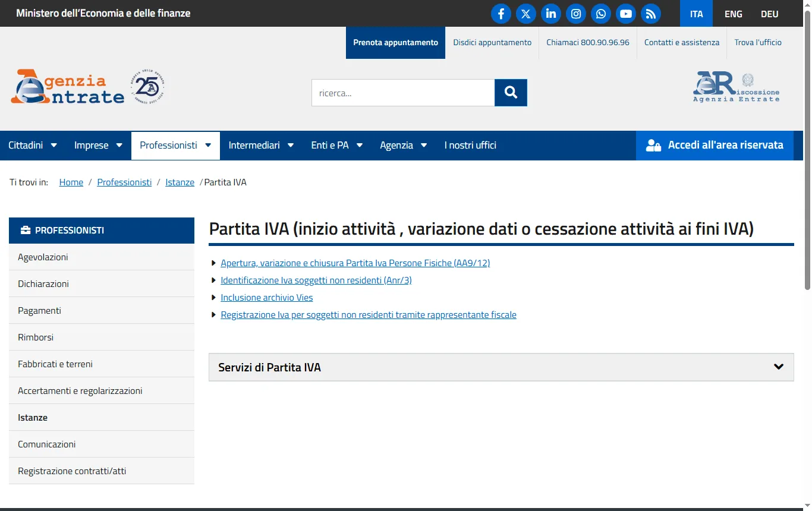The width and height of the screenshot is (812, 511).
Task: Click the briefcase icon in Professionisti header
Action: pos(26,230)
